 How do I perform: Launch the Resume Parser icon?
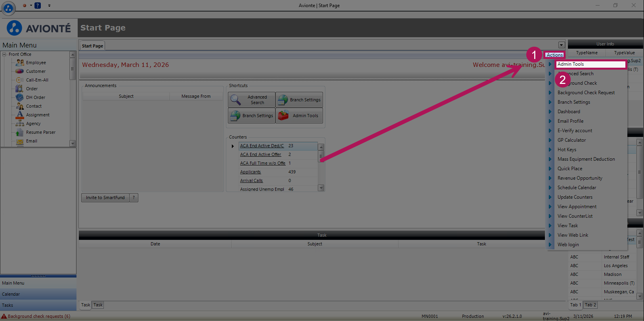[20, 132]
